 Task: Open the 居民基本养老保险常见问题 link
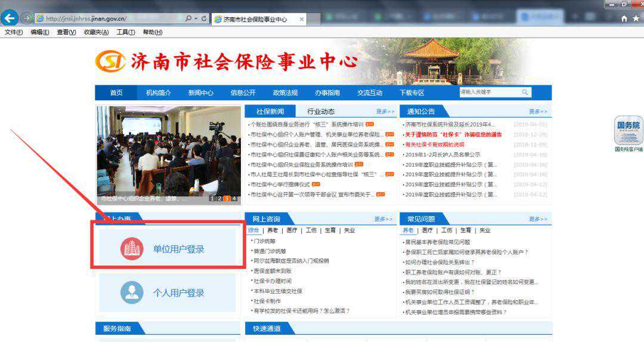click(x=438, y=242)
